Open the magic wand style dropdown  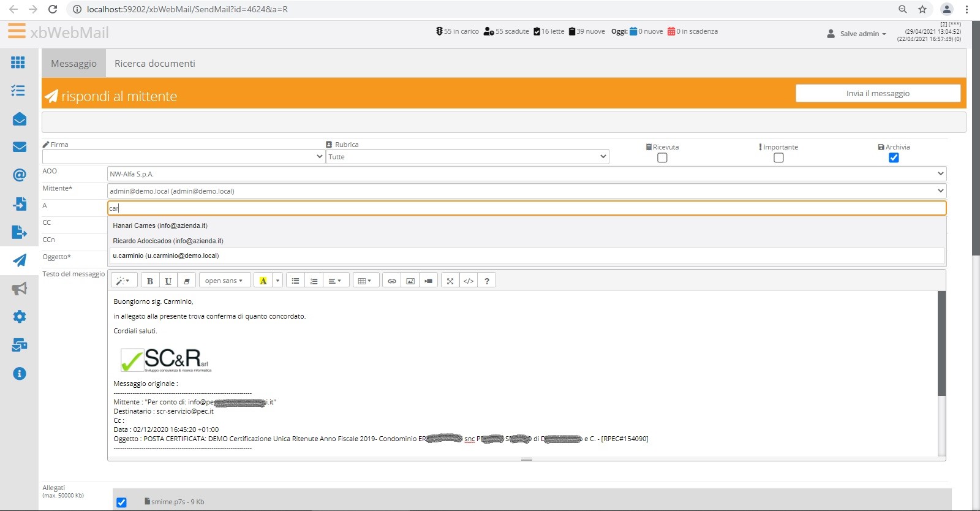(124, 281)
